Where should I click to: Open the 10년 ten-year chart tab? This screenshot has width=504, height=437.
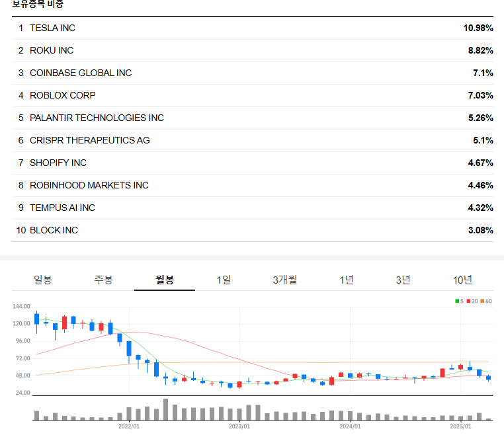pyautogui.click(x=462, y=280)
